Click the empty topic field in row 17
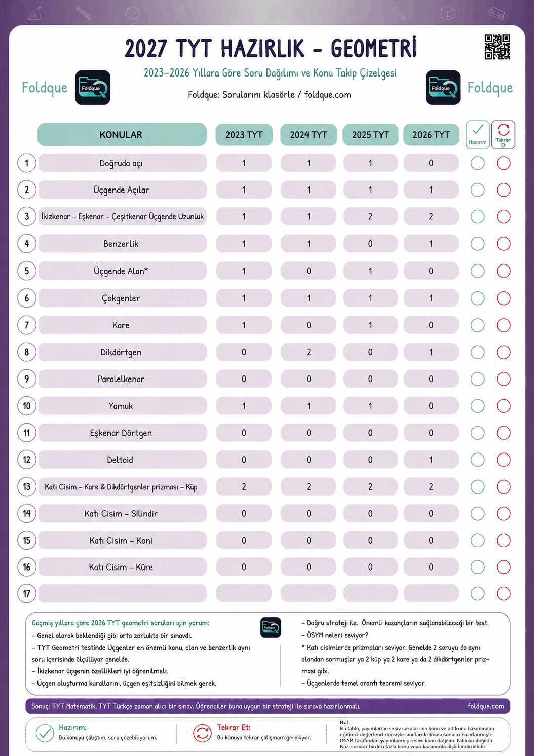The image size is (534, 756). point(123,593)
